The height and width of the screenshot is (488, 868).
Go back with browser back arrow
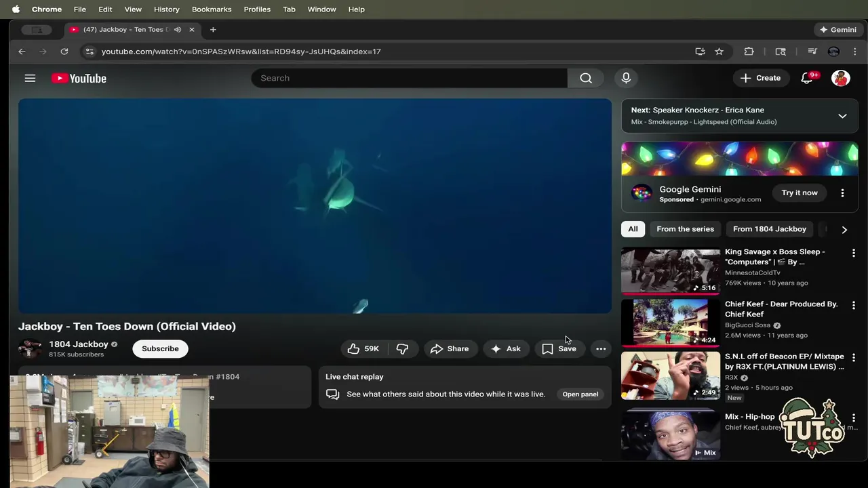click(x=22, y=52)
